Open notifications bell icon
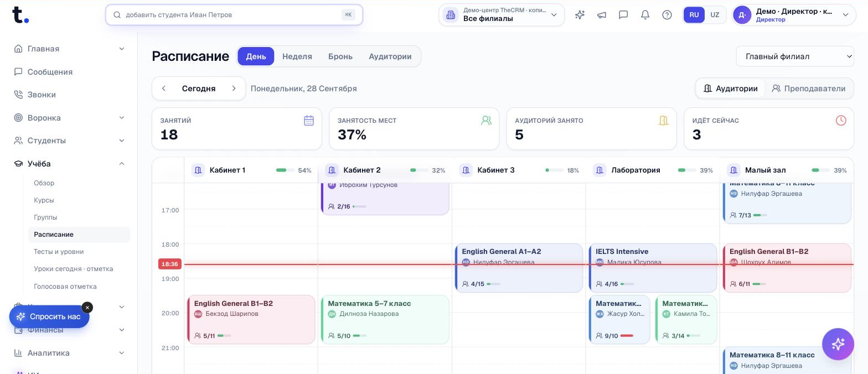The height and width of the screenshot is (374, 868). 645,15
